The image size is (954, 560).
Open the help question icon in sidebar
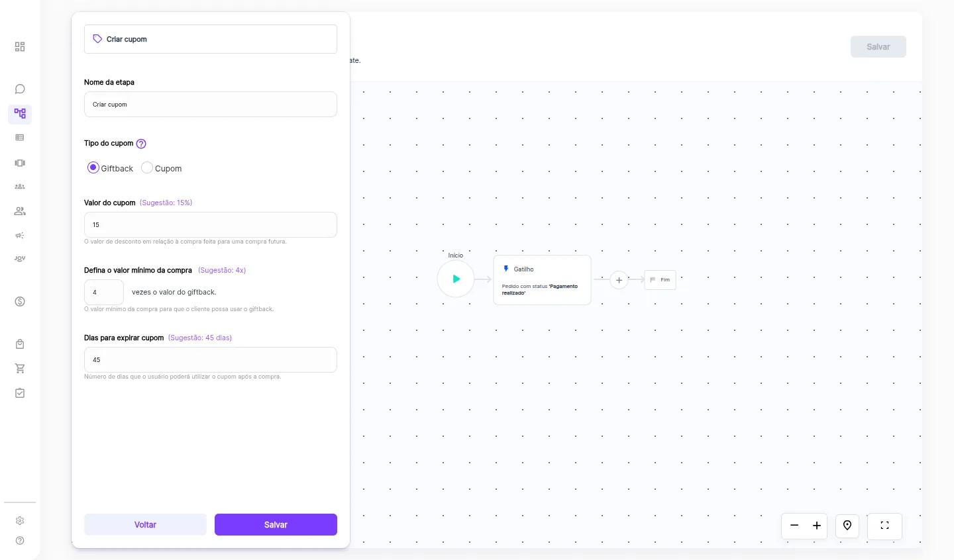tap(20, 541)
